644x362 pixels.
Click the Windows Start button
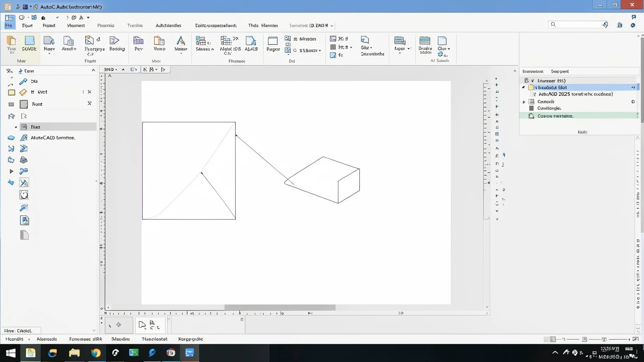11,353
